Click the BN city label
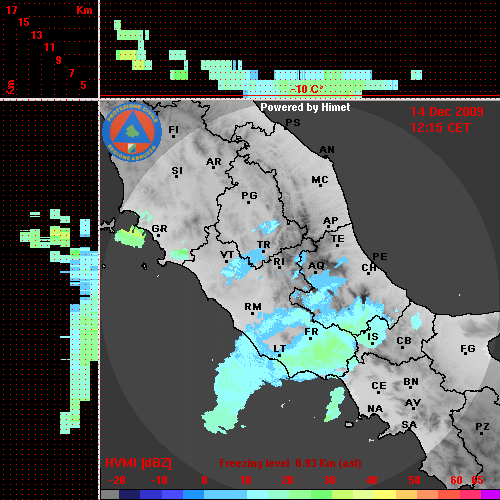The height and width of the screenshot is (500, 500). (x=411, y=382)
